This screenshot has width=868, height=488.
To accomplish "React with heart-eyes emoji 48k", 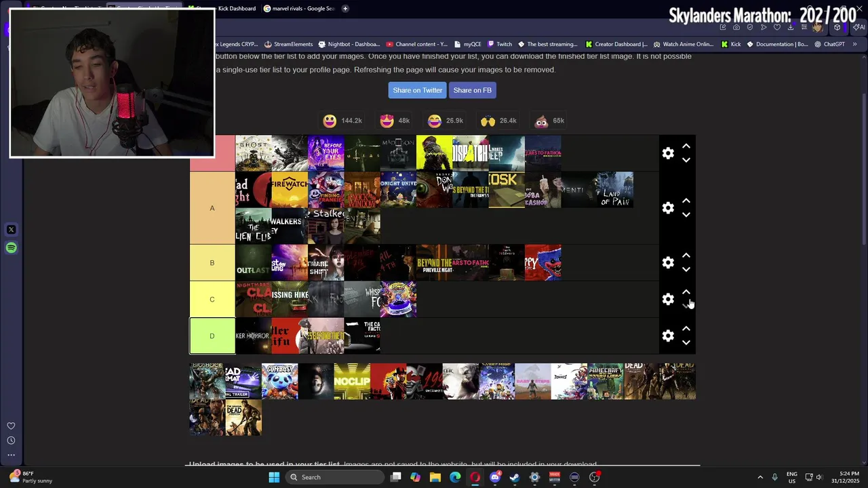I will 395,121.
